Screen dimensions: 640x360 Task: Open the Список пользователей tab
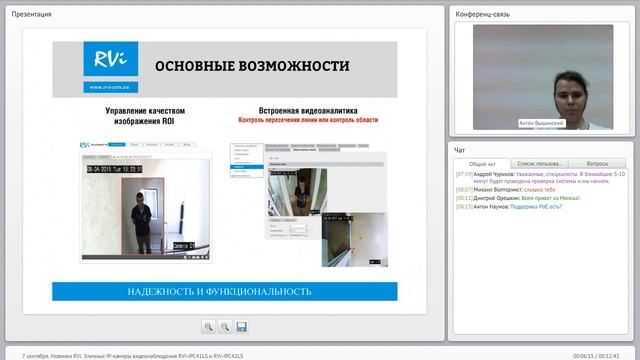click(539, 164)
